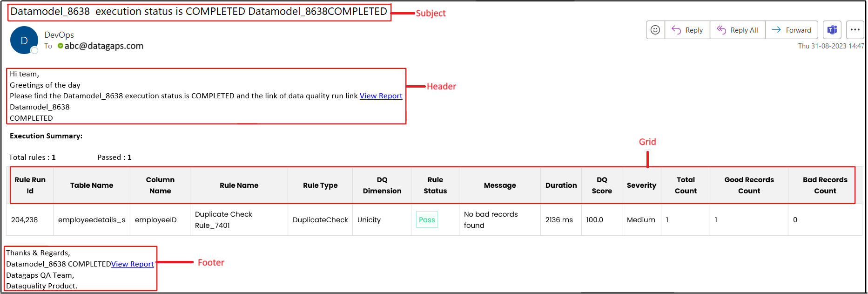This screenshot has height=294, width=868.
Task: Select the Bad Records Count column header
Action: coord(825,185)
